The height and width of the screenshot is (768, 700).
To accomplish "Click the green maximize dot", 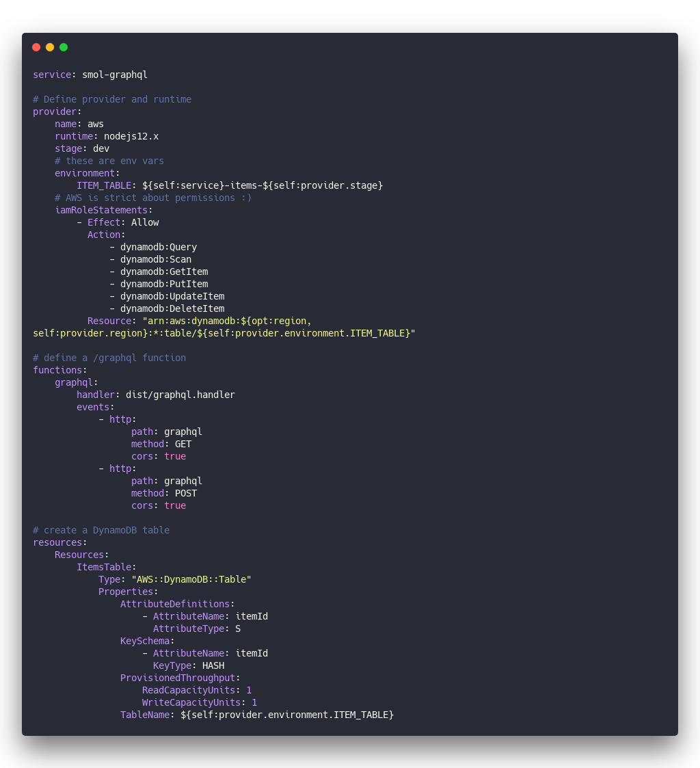I will 64,47.
